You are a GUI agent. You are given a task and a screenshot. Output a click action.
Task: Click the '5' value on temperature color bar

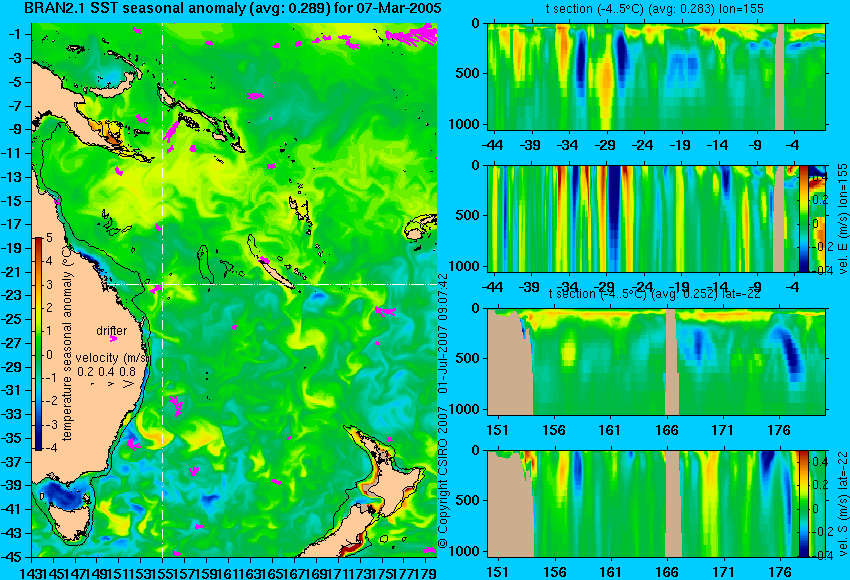click(49, 238)
